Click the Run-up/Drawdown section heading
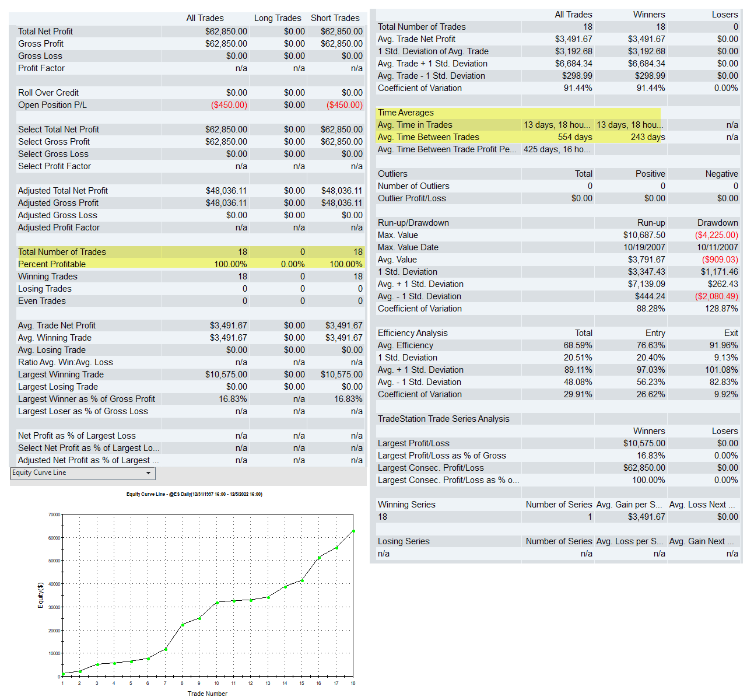The height and width of the screenshot is (700, 747). (x=413, y=223)
